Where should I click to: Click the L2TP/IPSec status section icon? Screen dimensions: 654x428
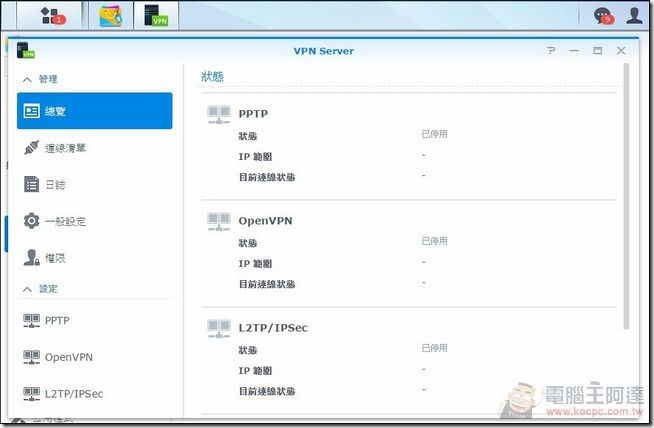coord(219,329)
